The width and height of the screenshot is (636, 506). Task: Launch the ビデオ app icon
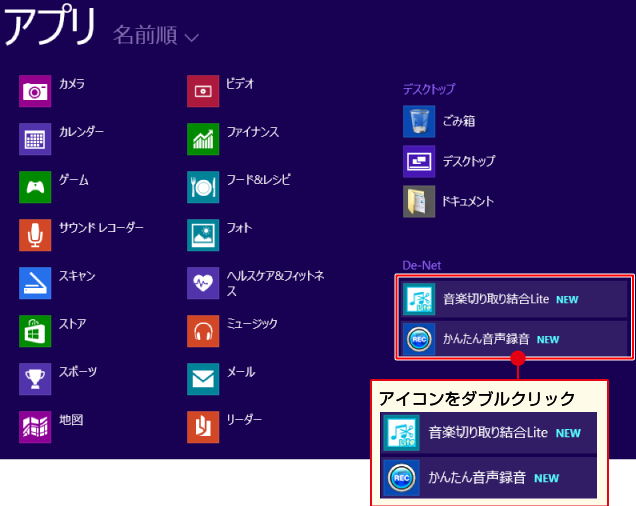(203, 91)
